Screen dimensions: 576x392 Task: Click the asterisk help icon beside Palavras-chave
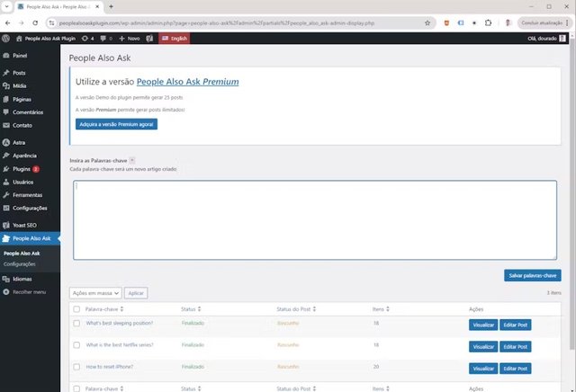[132, 160]
